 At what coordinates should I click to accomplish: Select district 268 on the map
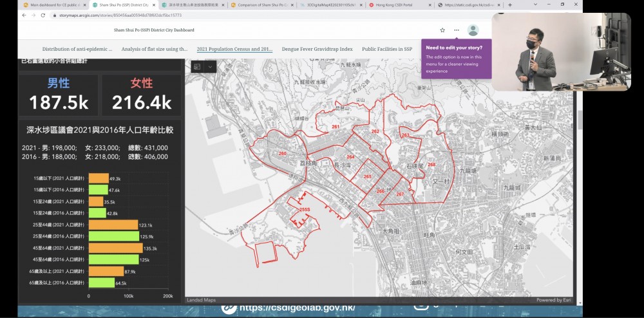431,165
